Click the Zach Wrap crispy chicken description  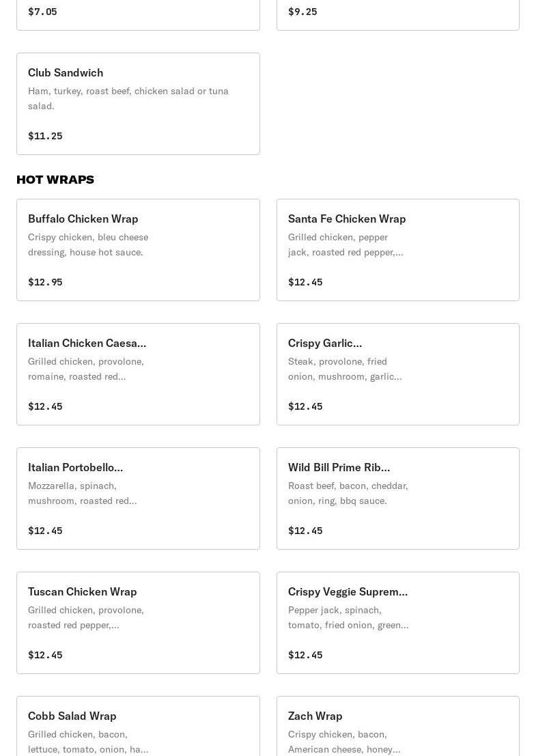pos(343,742)
